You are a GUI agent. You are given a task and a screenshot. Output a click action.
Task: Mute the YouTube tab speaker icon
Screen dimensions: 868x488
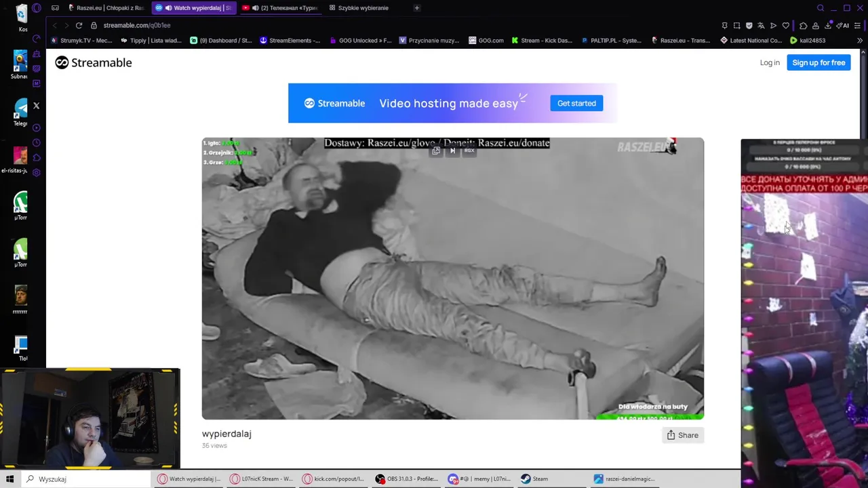point(256,8)
